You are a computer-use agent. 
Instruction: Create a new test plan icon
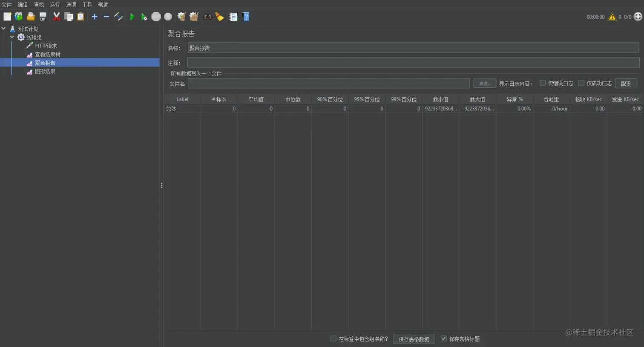7,17
